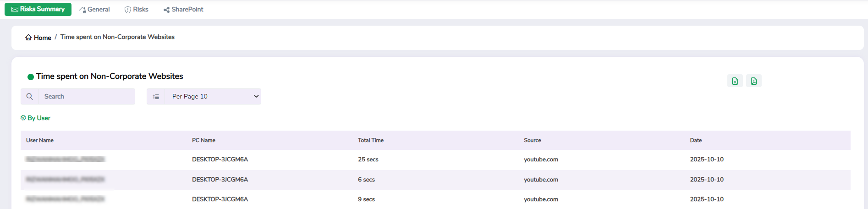Click the Total Time column header
This screenshot has width=868, height=209.
[371, 140]
